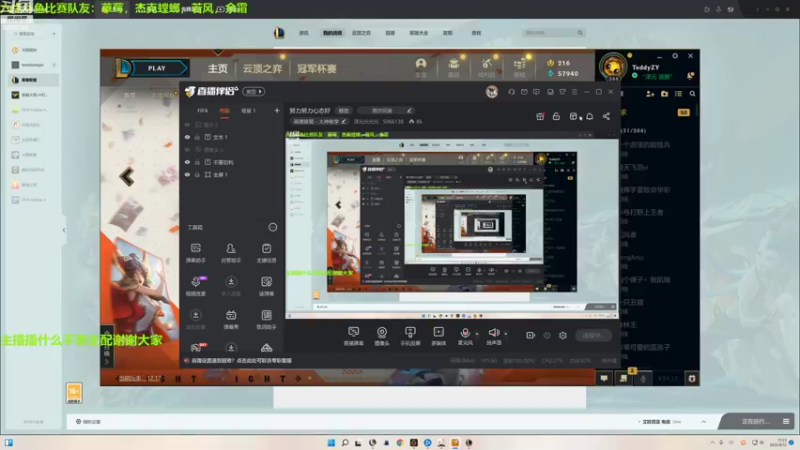This screenshot has height=450, width=800.
Task: Toggle the preview lock icon
Action: 556,116
